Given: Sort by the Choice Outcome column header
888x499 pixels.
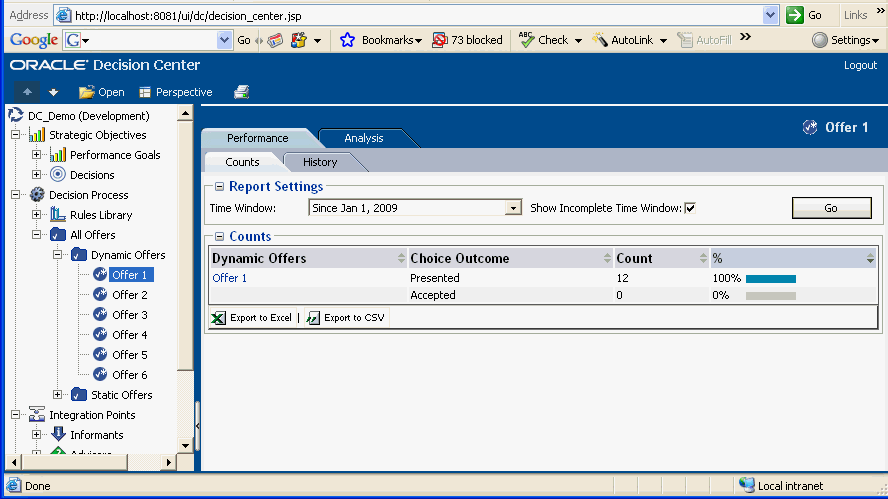Looking at the screenshot, I should (x=510, y=258).
